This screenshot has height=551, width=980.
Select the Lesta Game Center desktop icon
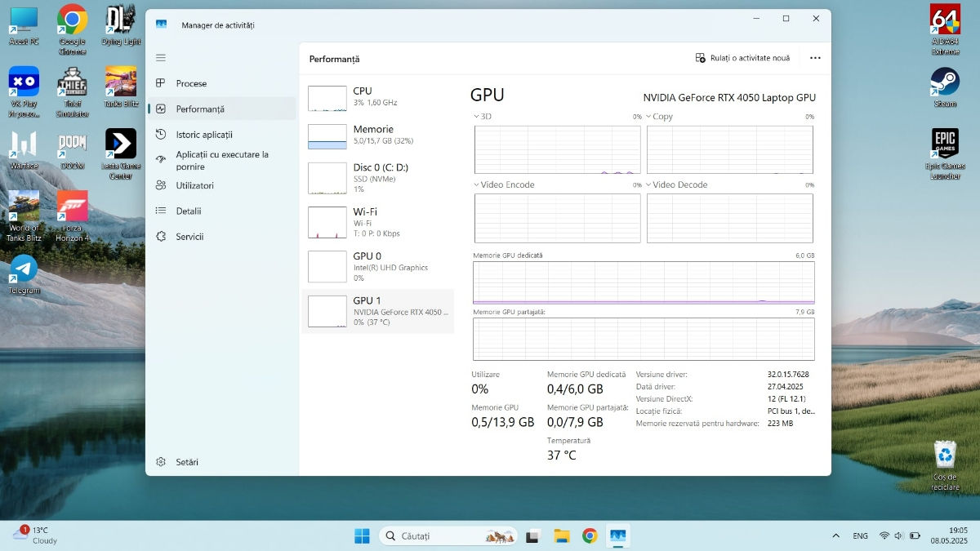click(x=121, y=153)
